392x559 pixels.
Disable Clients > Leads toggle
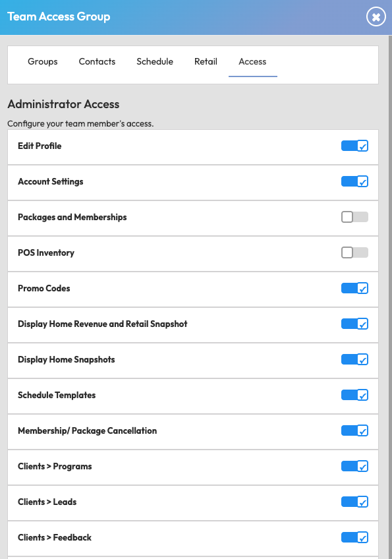pos(354,502)
